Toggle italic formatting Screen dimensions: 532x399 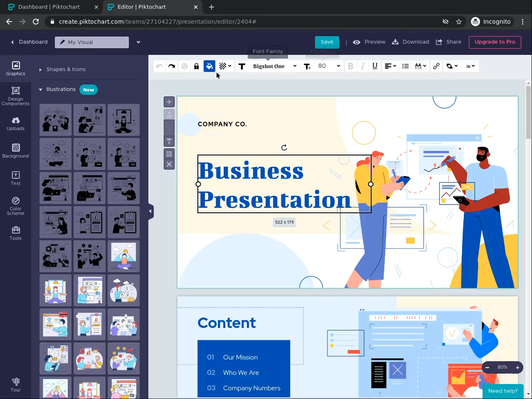pyautogui.click(x=363, y=66)
